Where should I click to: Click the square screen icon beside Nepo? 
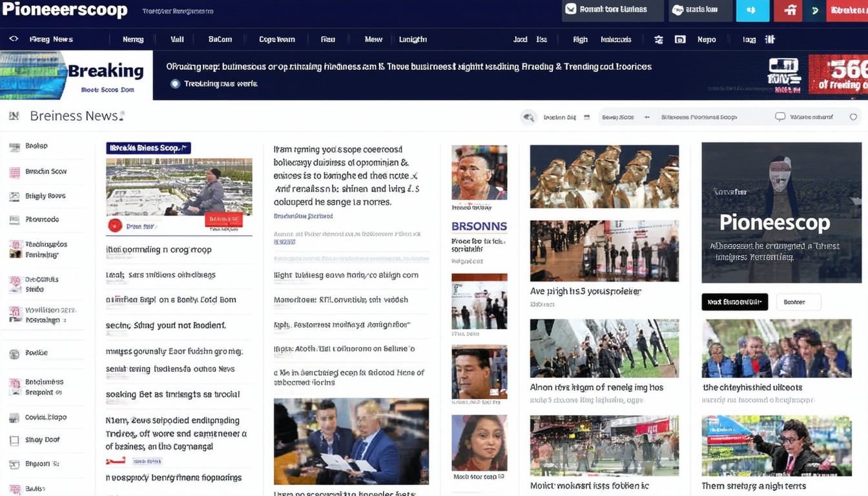pos(679,39)
